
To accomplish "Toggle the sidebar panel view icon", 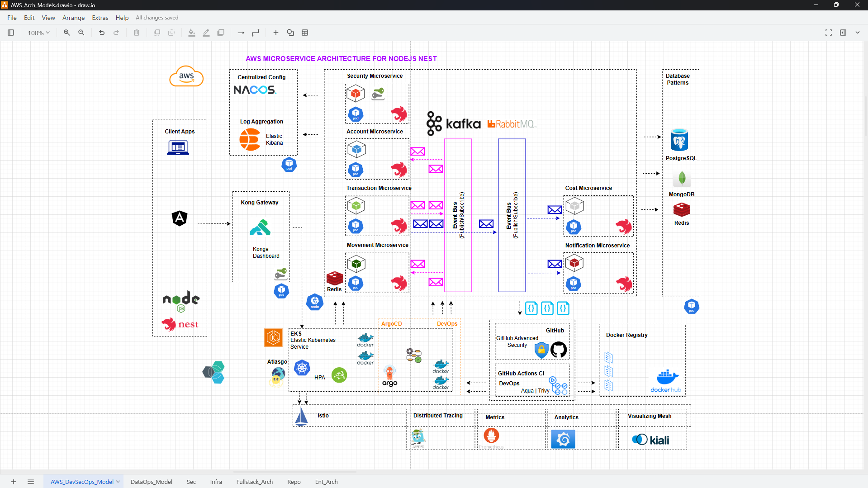I will tap(11, 33).
